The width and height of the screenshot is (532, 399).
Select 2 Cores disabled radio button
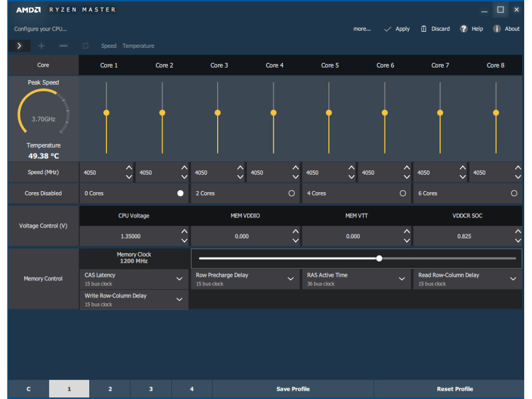(x=291, y=193)
